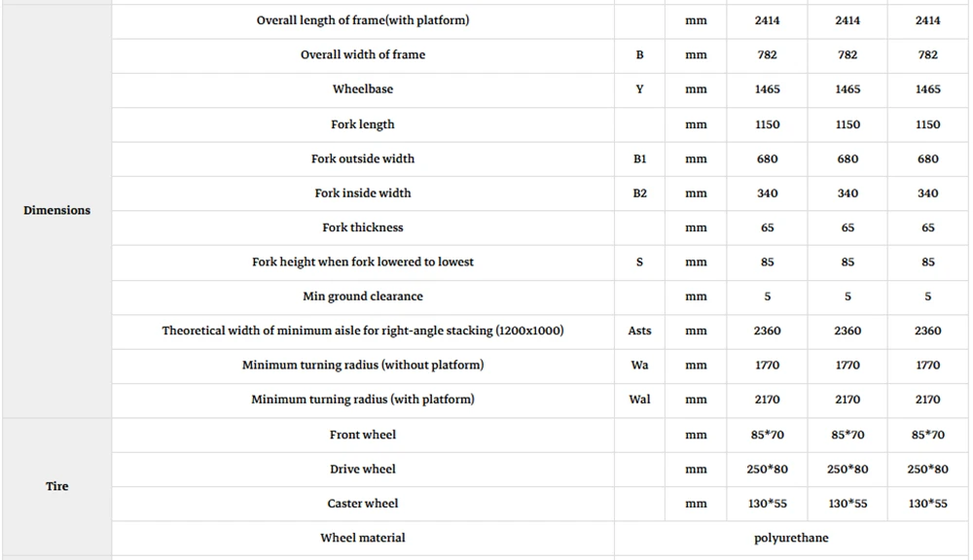Click the Overall length of frame(with platform) label

[x=363, y=20]
